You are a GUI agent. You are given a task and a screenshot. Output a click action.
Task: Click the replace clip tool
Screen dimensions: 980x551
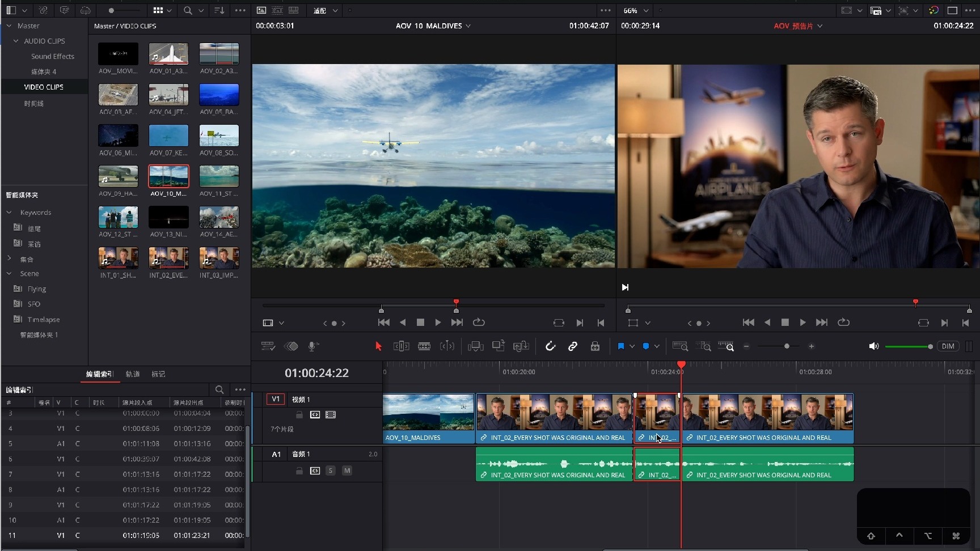[521, 346]
